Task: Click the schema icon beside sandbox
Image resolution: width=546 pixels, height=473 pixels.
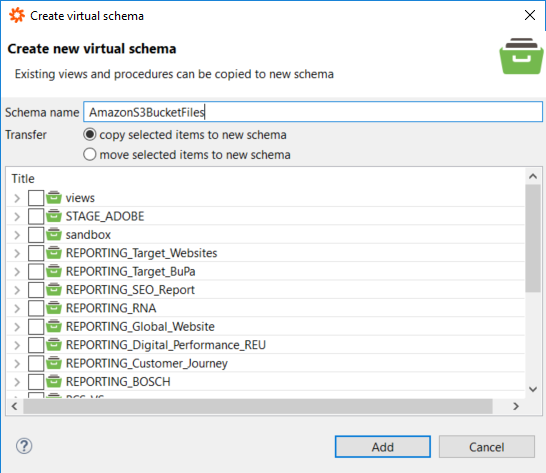Action: 54,234
